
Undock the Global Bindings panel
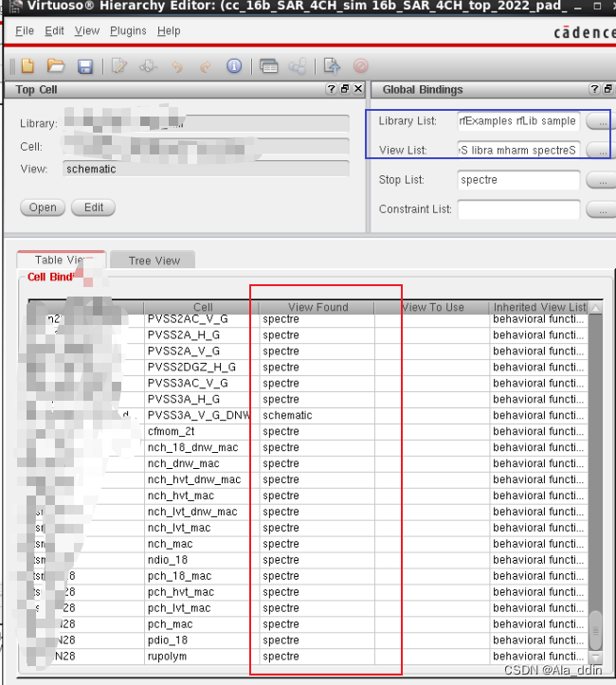point(607,89)
